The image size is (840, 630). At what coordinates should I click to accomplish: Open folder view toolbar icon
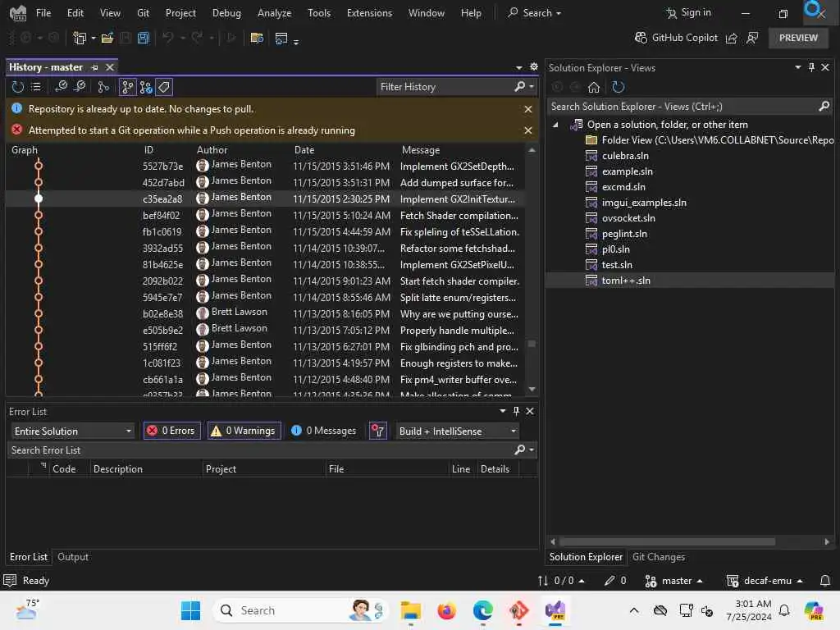(x=257, y=38)
